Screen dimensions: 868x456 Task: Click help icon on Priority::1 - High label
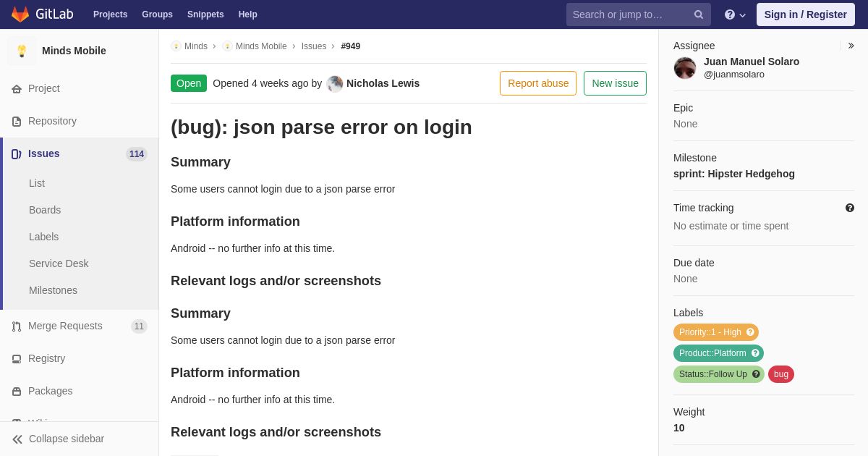[750, 332]
